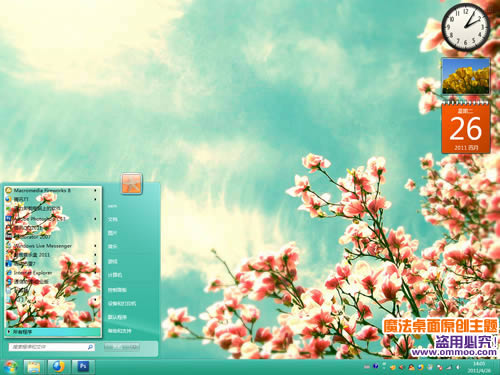This screenshot has width=500, height=375.
Task: Open 音乐 (Music) in Start menu
Action: click(113, 246)
